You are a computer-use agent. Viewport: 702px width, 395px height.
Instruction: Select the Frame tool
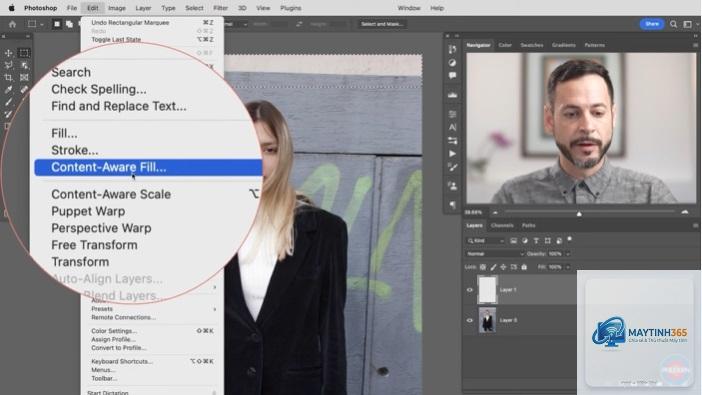click(x=24, y=77)
